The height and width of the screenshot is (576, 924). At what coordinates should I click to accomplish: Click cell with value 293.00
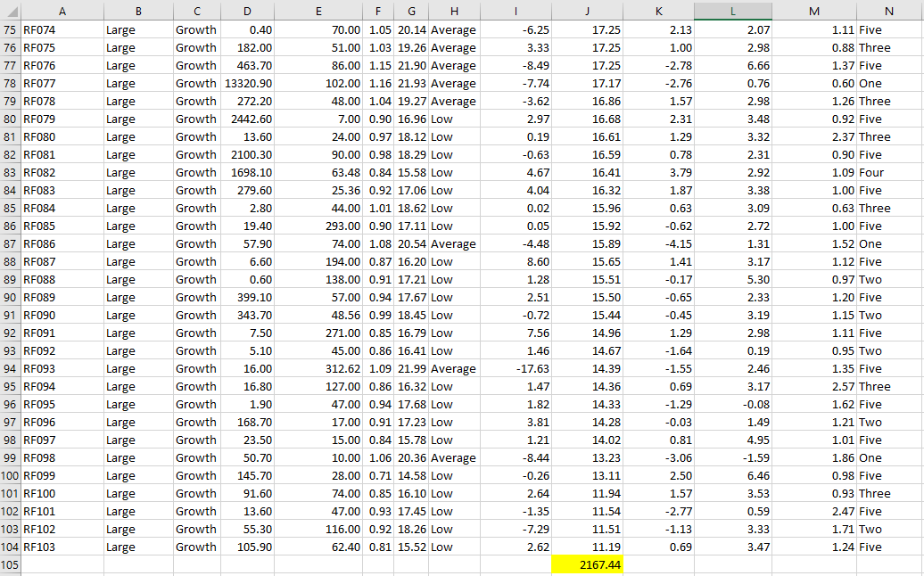pos(318,226)
